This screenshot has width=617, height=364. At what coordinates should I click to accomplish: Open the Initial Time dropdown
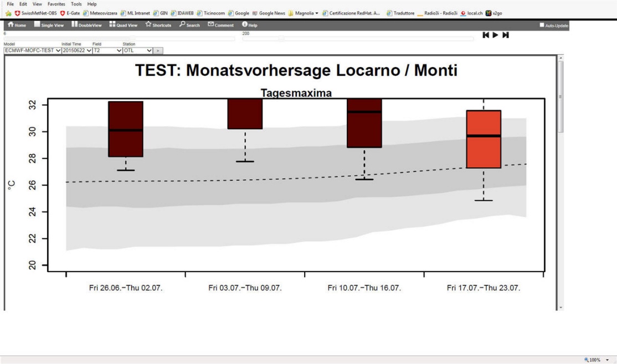pyautogui.click(x=77, y=51)
